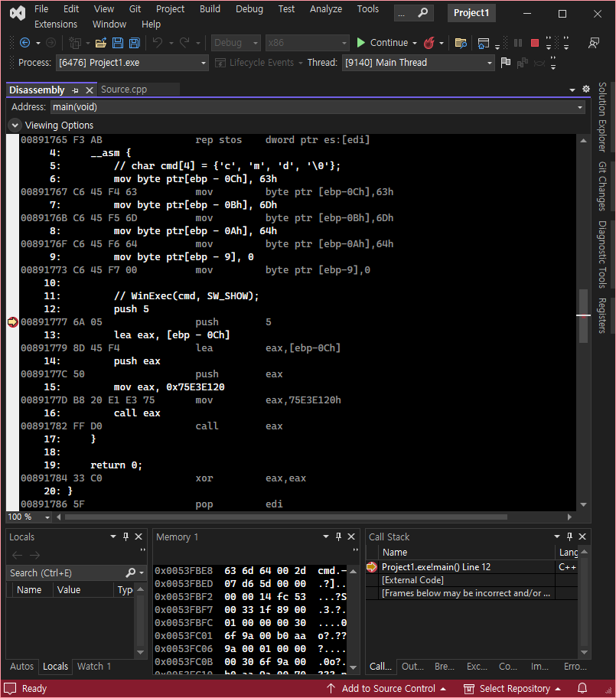Screen dimensions: 616x698
Task: Click the Find in Files folder icon
Action: coord(461,43)
